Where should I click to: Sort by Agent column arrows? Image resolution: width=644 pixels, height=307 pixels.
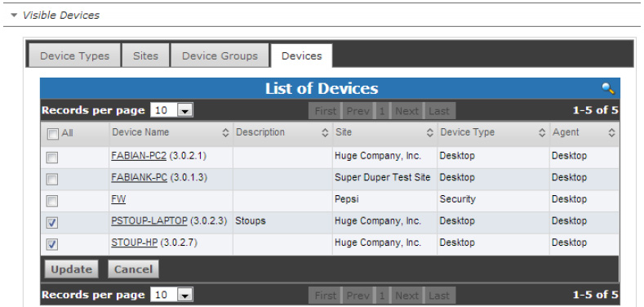pos(611,133)
